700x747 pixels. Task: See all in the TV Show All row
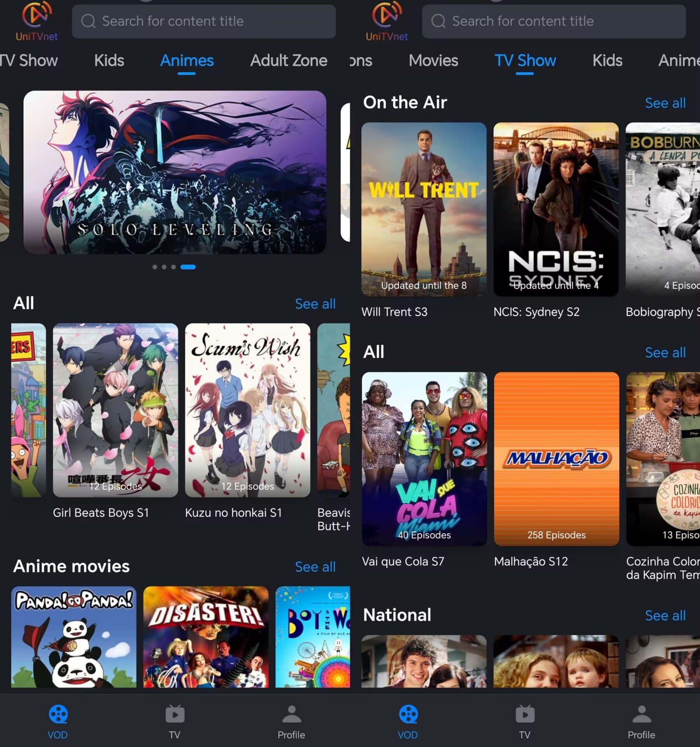tap(665, 352)
